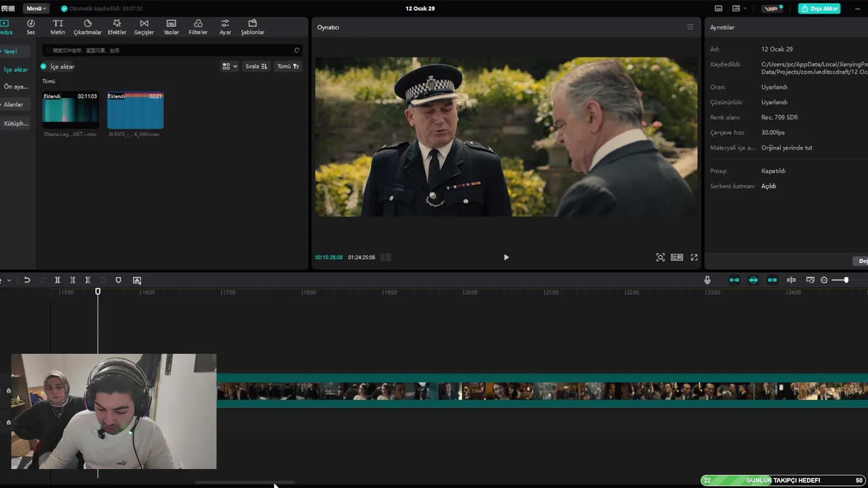Toggle main track magnet
This screenshot has height=488, width=868.
(x=734, y=280)
